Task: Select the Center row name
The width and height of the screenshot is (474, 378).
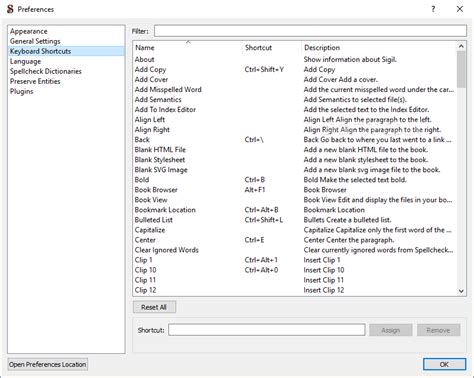Action: pos(145,240)
